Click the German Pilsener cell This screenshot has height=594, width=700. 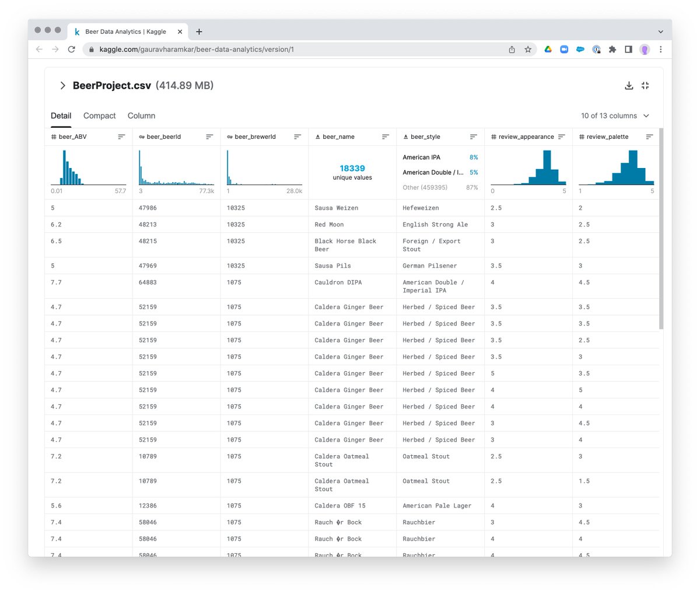click(440, 265)
